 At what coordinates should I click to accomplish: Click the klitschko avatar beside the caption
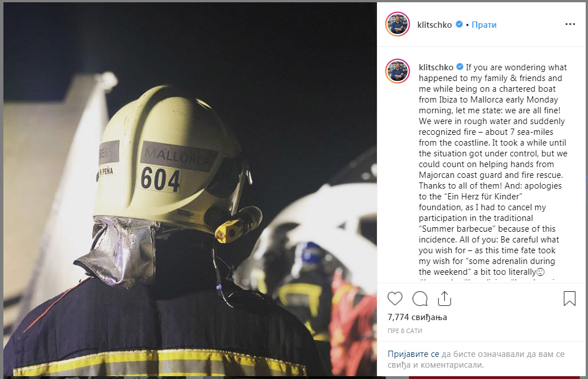[397, 71]
